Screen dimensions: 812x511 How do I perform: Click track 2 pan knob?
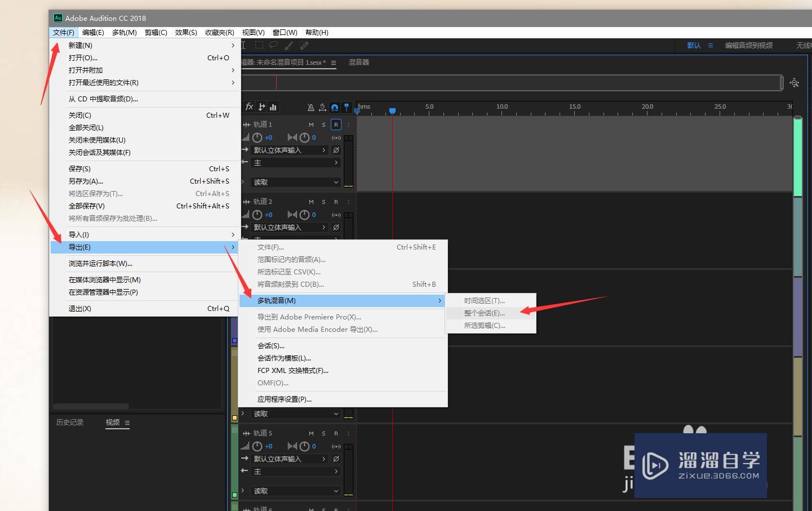[304, 215]
